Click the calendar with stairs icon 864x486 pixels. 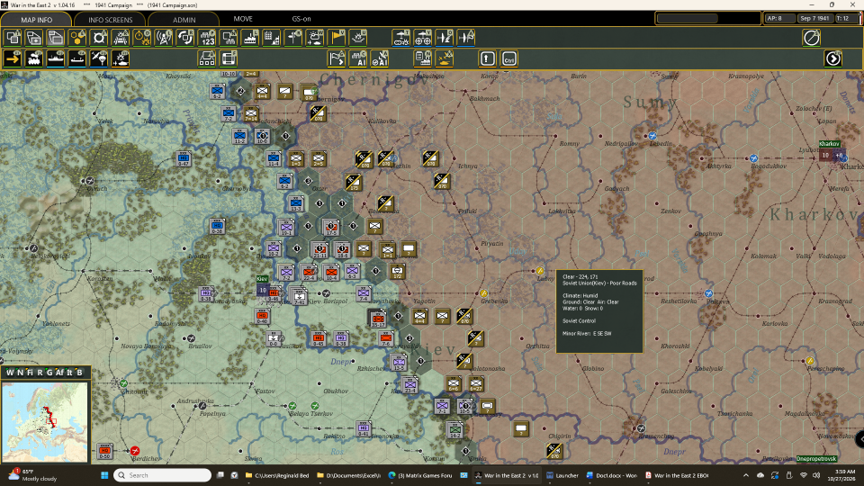click(x=272, y=37)
